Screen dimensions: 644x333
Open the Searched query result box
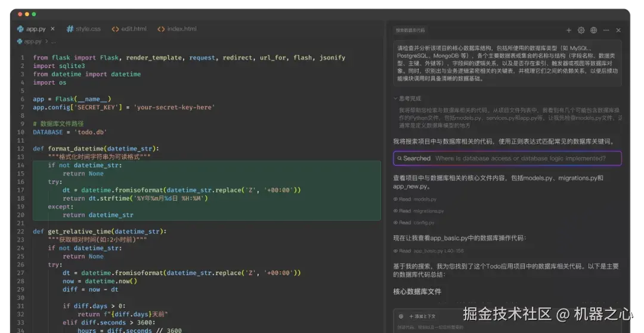pyautogui.click(x=507, y=158)
